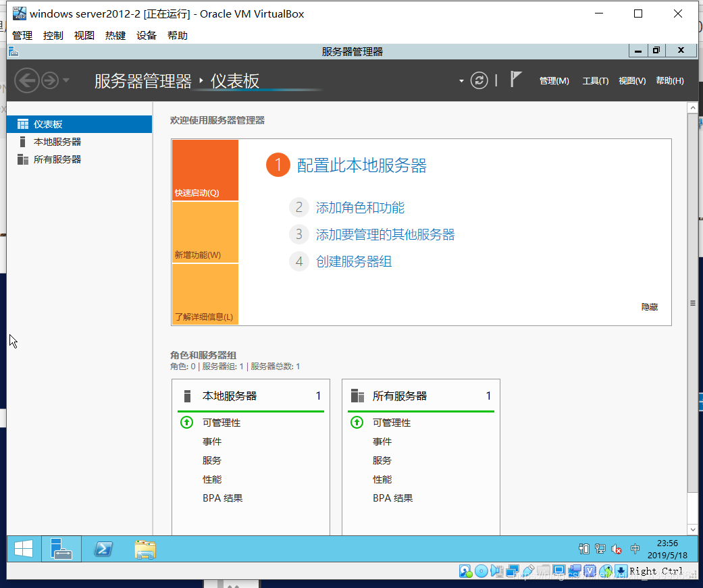The width and height of the screenshot is (703, 588).
Task: Click 添加角色和功能 link
Action: (360, 207)
